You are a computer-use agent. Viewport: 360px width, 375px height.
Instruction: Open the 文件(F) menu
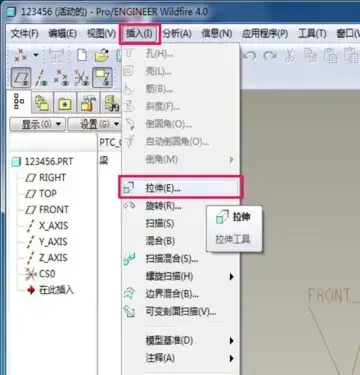click(x=24, y=33)
